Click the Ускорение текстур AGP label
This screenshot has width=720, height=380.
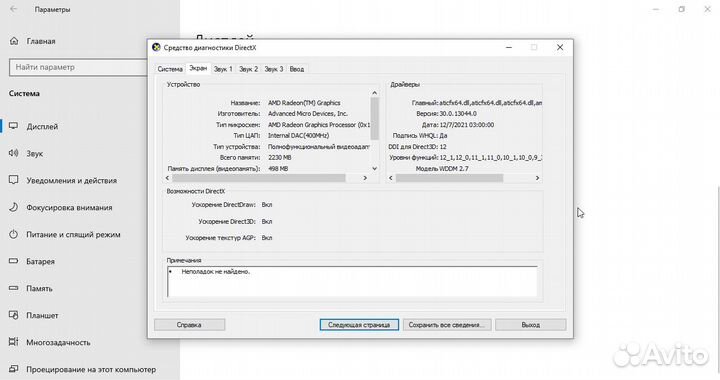pos(220,238)
